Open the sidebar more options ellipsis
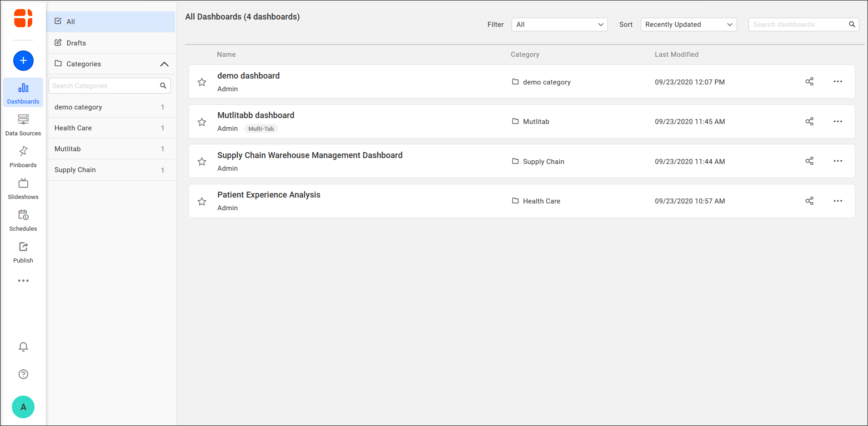 [23, 280]
